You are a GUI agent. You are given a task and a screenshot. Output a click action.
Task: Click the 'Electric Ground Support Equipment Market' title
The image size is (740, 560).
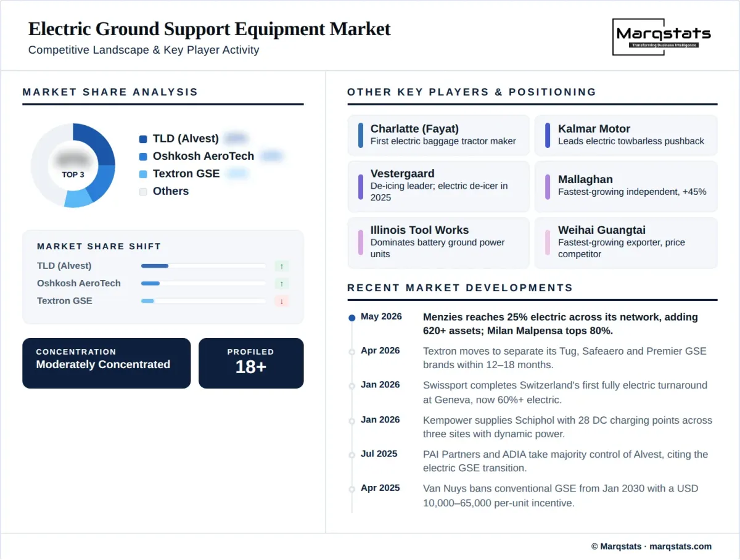tap(210, 29)
